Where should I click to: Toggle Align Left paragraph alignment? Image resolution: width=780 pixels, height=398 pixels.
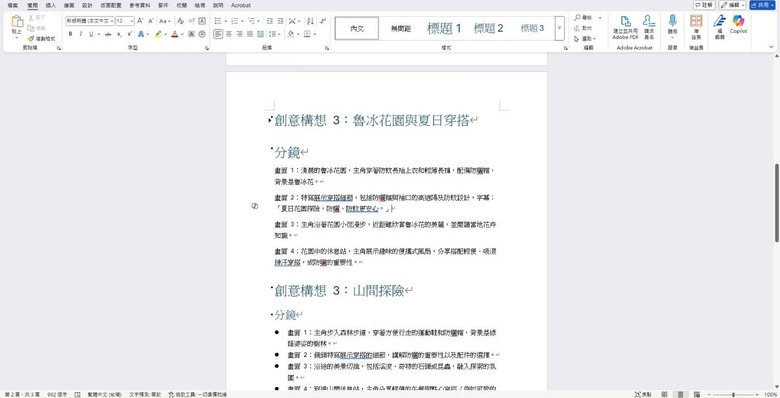[218, 34]
